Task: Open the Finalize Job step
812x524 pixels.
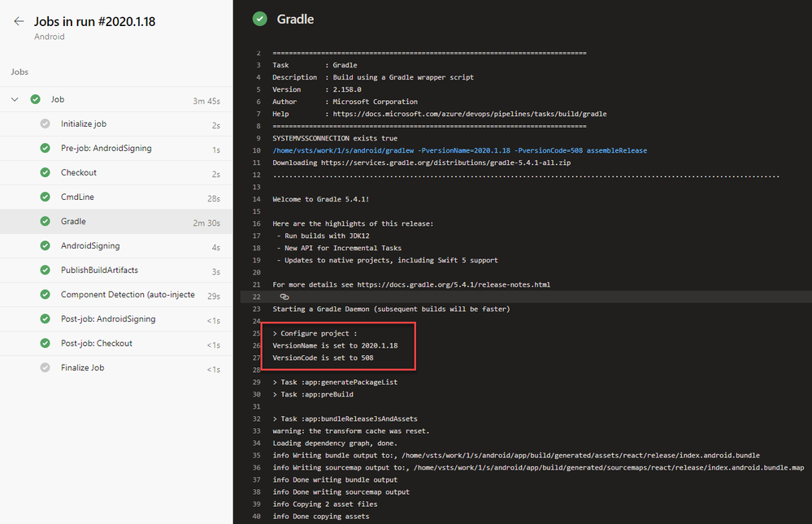Action: point(116,368)
